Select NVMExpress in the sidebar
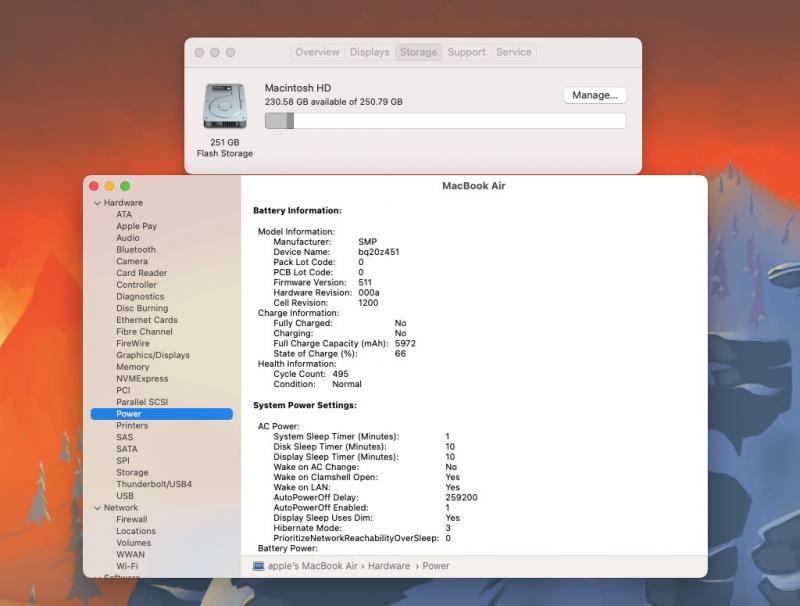This screenshot has height=606, width=800. pos(142,378)
